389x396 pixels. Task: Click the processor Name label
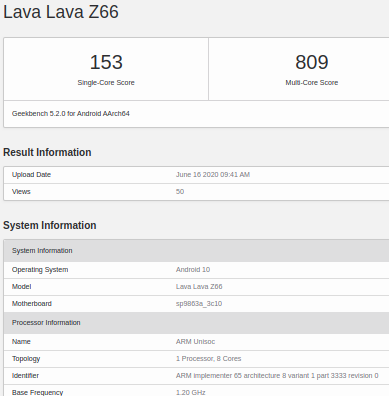click(x=21, y=342)
